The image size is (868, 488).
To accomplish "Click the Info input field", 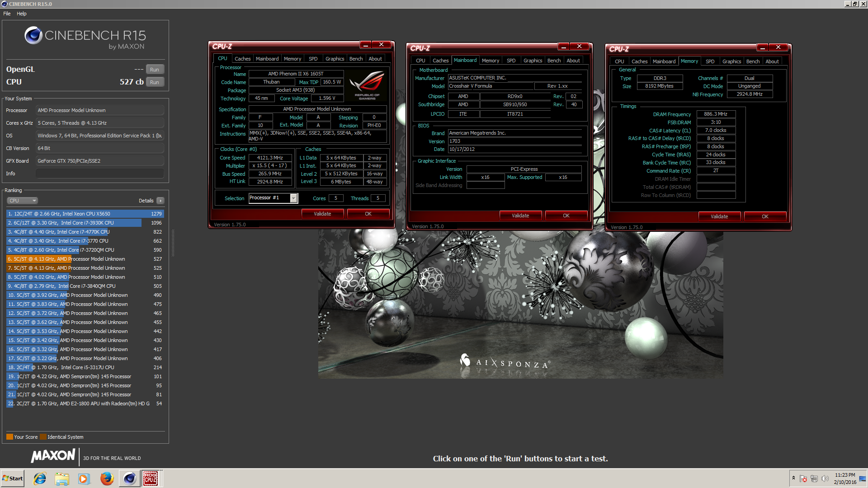I will click(99, 174).
